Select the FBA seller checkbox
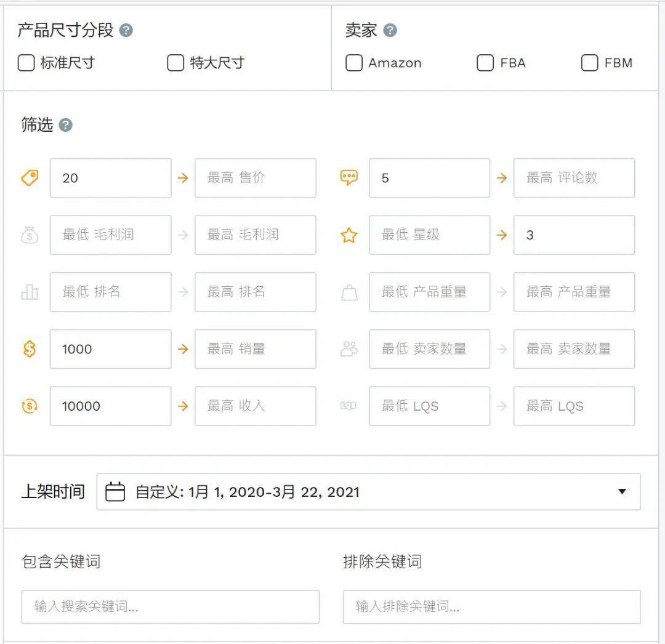 pos(485,63)
